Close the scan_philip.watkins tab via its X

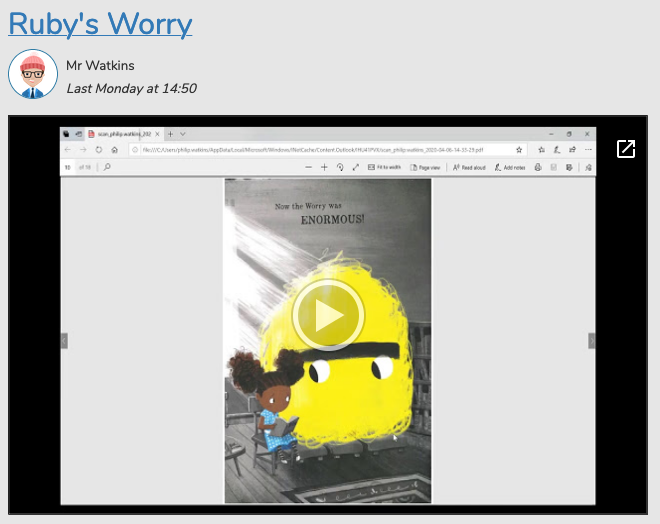click(x=157, y=134)
